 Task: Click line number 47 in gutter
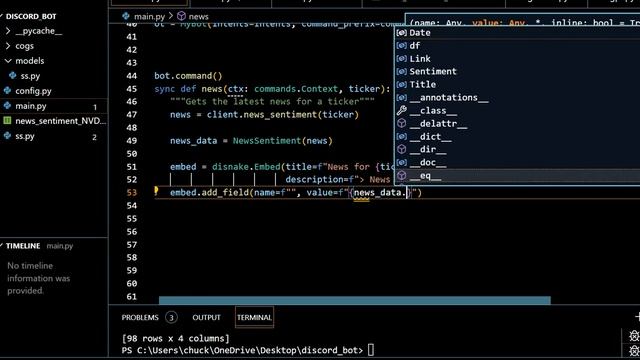[131, 115]
